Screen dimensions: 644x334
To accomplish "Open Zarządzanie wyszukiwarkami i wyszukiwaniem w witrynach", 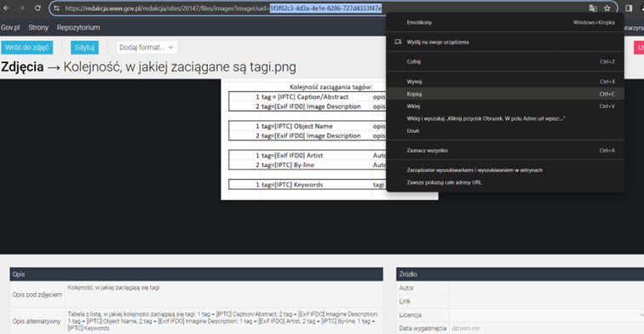I will click(505, 170).
